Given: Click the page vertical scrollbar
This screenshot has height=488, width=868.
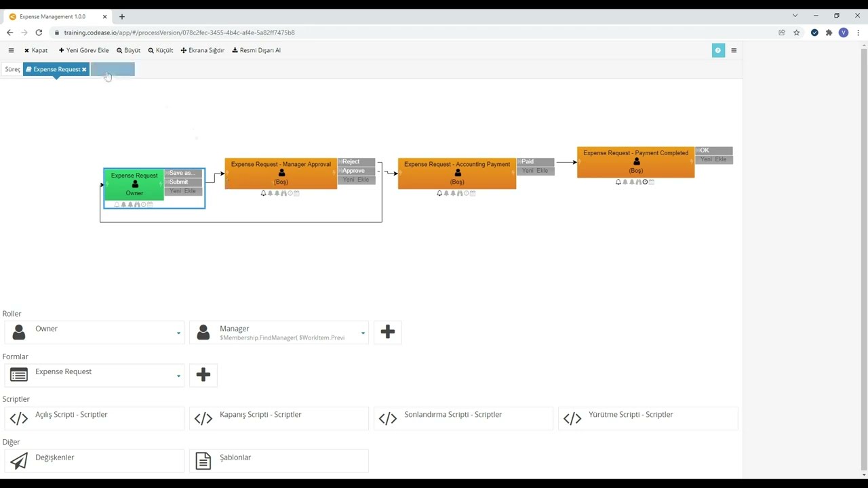Looking at the screenshot, I should [x=863, y=258].
